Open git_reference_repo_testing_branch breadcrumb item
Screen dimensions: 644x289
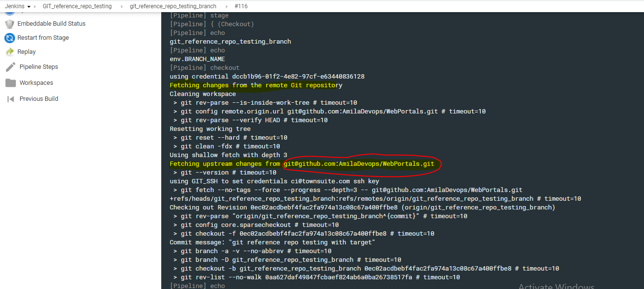(x=173, y=6)
